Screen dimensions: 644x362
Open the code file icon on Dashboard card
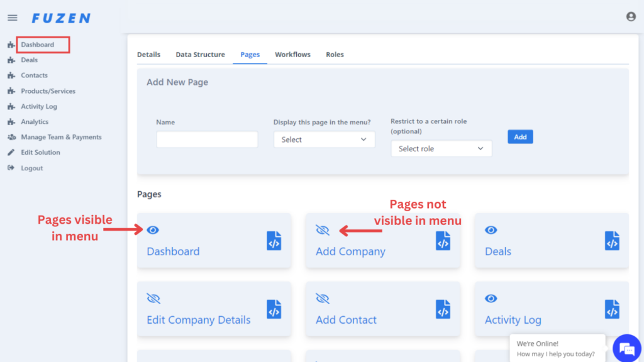tap(274, 241)
